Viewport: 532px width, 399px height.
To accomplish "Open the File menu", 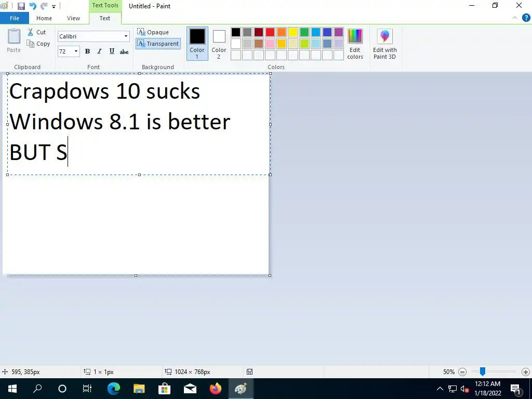I will pyautogui.click(x=15, y=18).
